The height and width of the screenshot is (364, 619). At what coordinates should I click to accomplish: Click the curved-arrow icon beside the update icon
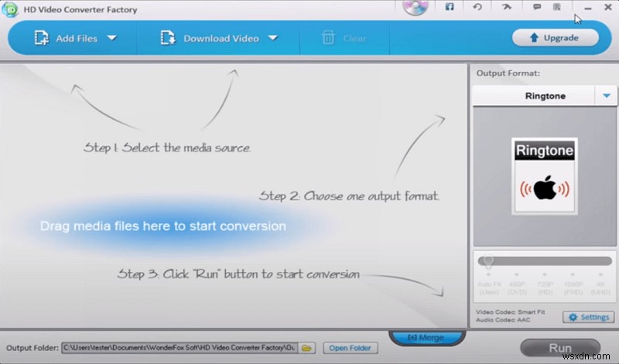click(x=507, y=7)
